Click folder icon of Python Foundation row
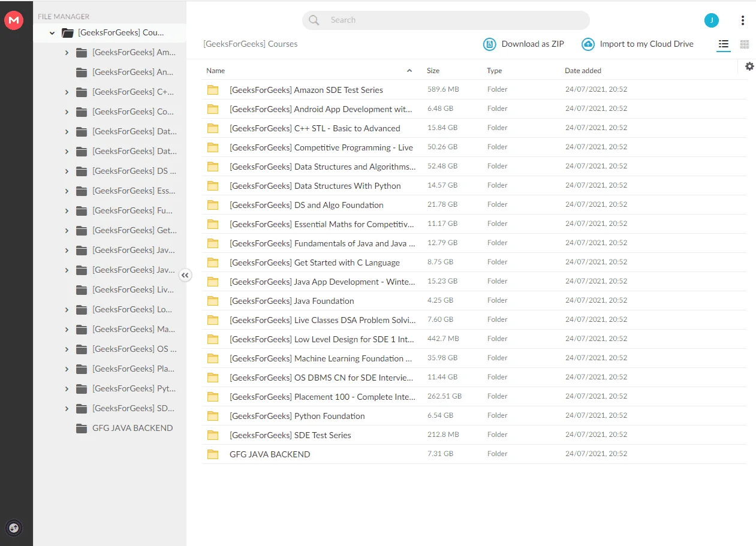Viewport: 756px width, 546px height. pos(213,416)
